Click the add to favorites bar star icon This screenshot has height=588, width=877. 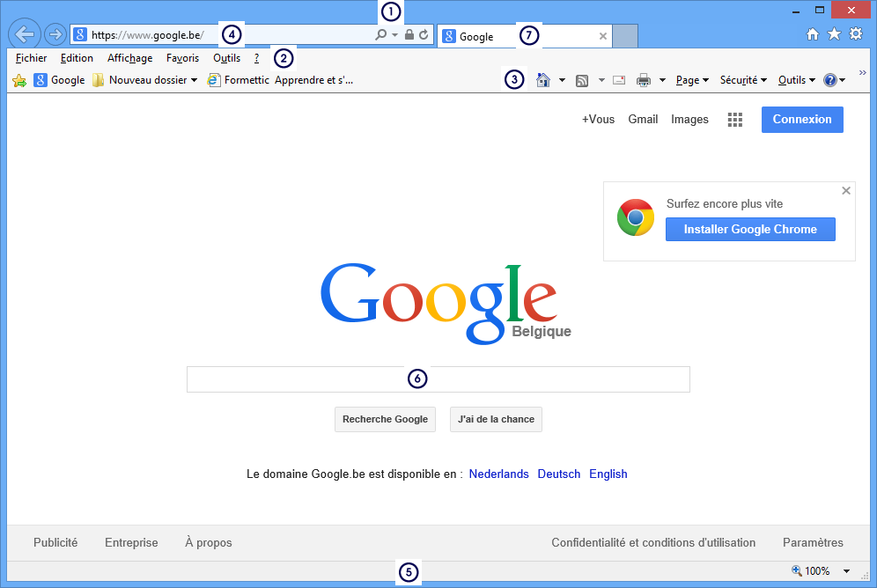[19, 80]
